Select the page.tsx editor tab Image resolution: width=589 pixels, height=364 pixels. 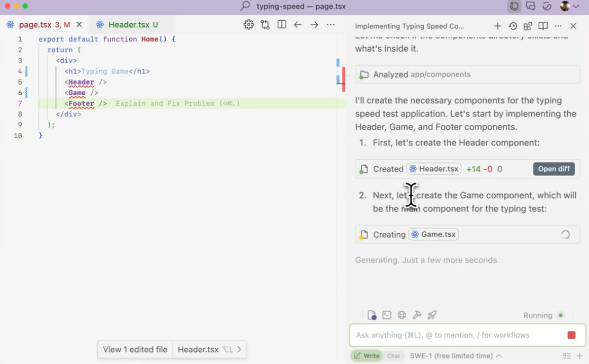[x=37, y=25]
